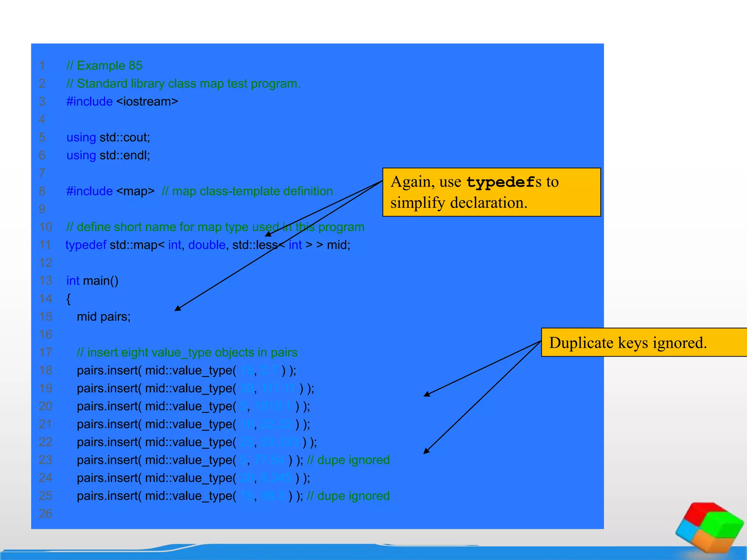Click '#include <iostream>' on line 3
This screenshot has width=747, height=560.
click(x=122, y=101)
